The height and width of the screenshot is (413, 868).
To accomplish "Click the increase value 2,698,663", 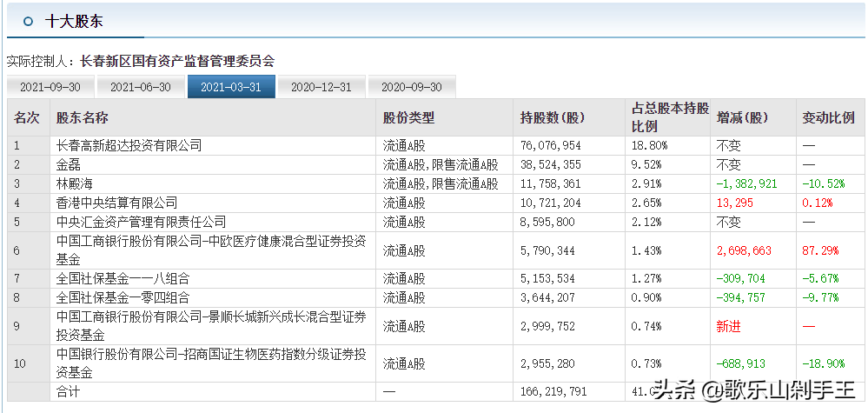I will (x=744, y=250).
